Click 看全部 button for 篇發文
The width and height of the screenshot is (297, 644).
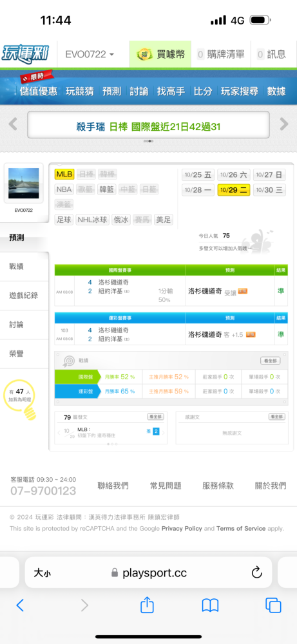click(156, 417)
